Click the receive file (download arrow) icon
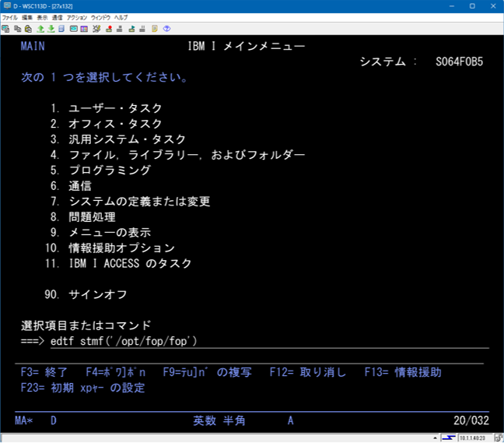Image resolution: width=504 pixels, height=443 pixels. click(x=51, y=29)
